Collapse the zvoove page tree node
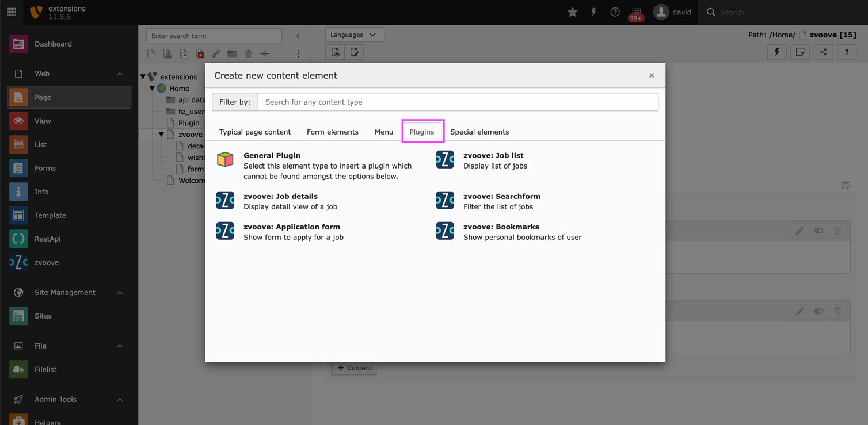This screenshot has width=868, height=425. point(161,134)
